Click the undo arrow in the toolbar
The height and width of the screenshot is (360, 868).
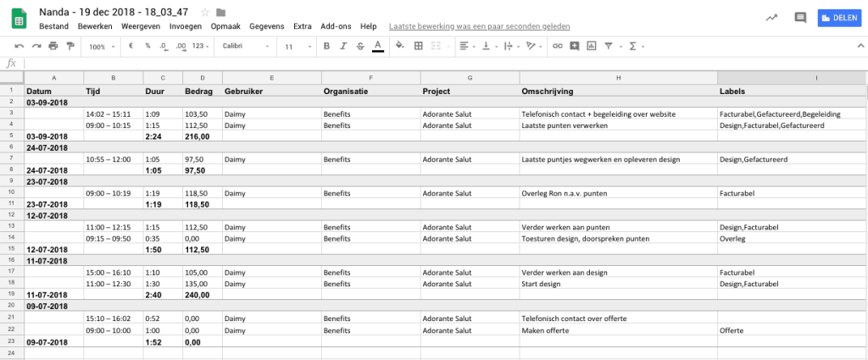click(x=19, y=47)
